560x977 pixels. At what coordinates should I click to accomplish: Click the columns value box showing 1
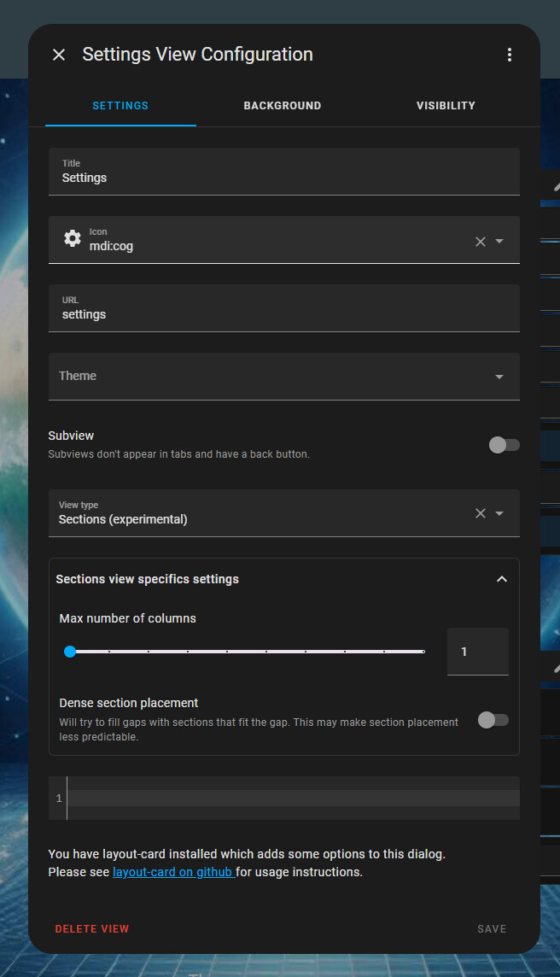[x=477, y=651]
